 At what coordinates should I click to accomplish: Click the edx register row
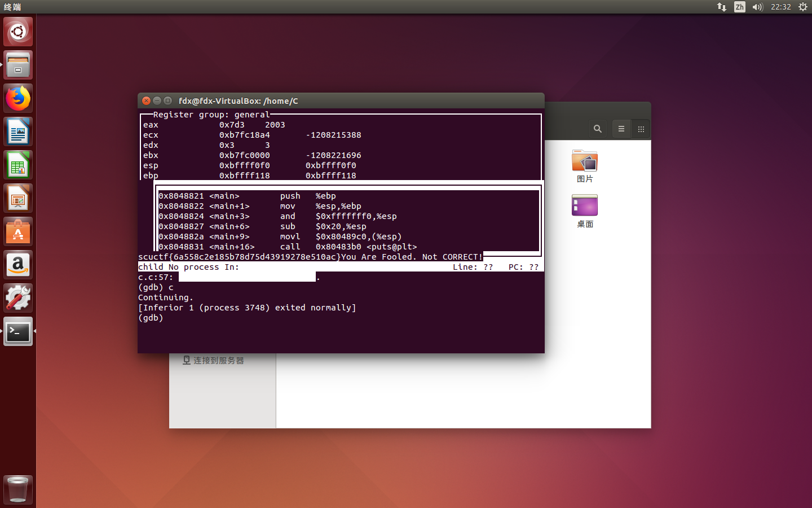point(206,145)
